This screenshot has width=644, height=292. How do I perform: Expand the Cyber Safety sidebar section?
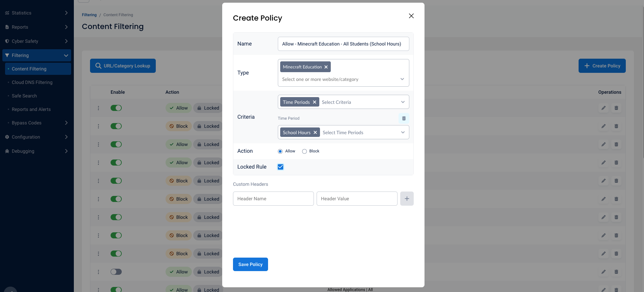66,41
